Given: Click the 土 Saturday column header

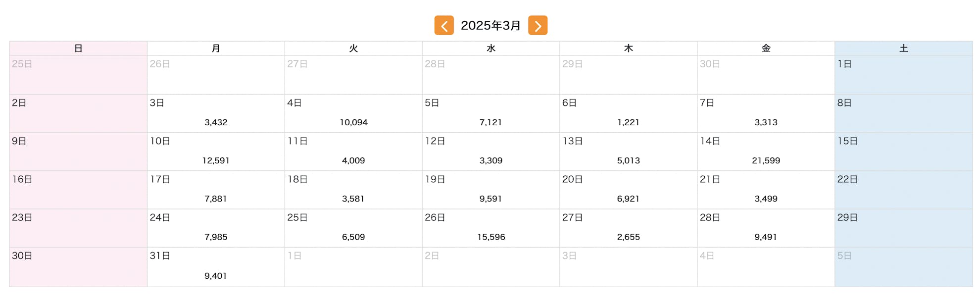Looking at the screenshot, I should click(x=903, y=49).
